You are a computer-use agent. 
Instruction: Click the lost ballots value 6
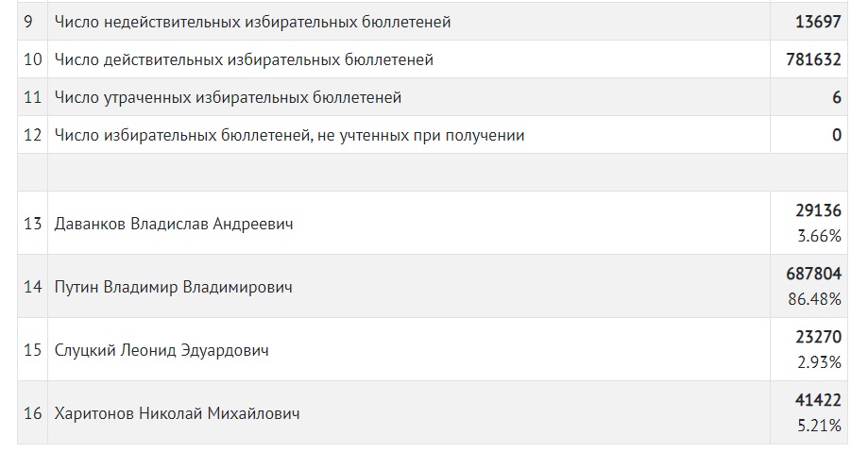click(x=837, y=97)
